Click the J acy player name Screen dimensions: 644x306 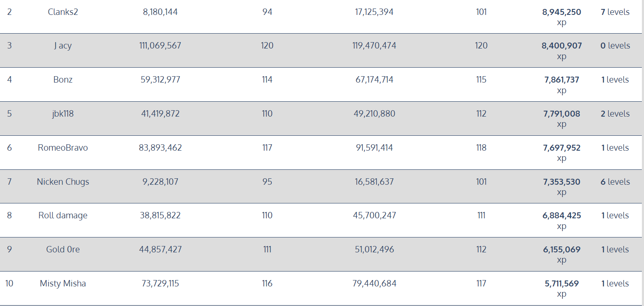(x=63, y=46)
